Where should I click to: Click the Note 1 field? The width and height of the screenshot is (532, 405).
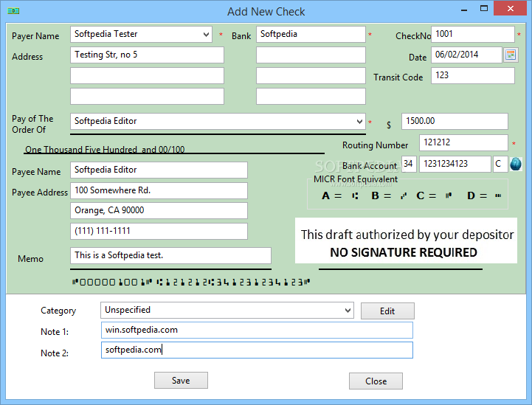pyautogui.click(x=257, y=330)
